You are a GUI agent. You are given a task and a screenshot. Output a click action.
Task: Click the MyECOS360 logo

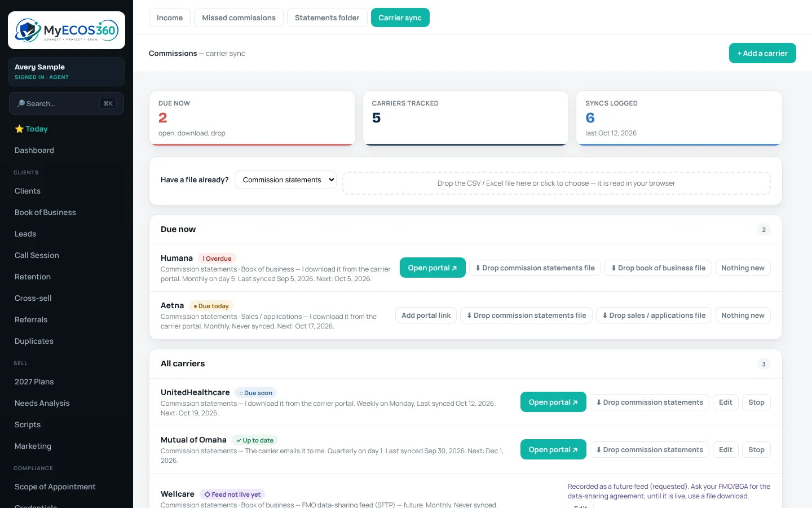pyautogui.click(x=67, y=30)
